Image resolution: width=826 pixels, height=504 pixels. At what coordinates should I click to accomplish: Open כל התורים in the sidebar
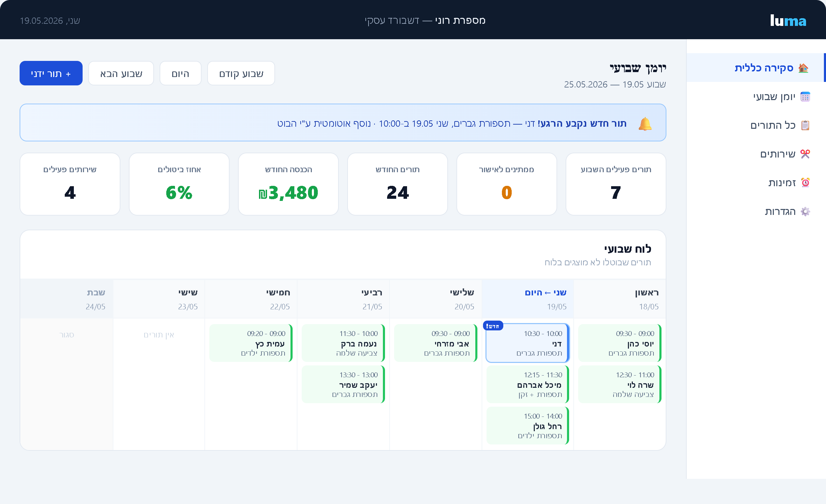pyautogui.click(x=756, y=125)
